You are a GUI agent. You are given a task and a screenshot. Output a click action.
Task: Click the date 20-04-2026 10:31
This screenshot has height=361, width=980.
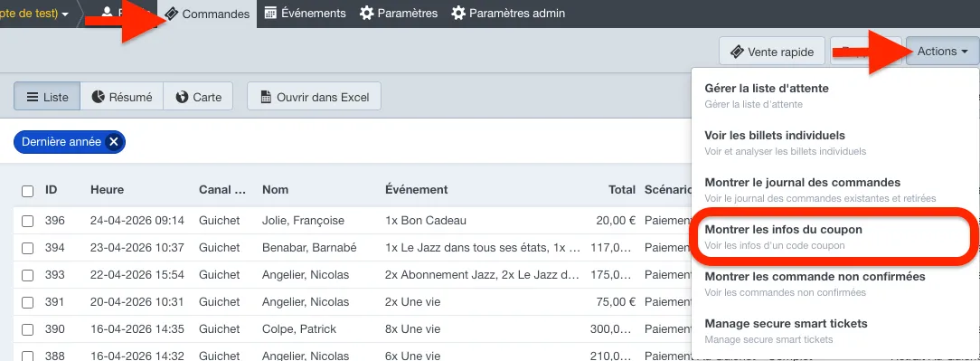[x=137, y=303]
